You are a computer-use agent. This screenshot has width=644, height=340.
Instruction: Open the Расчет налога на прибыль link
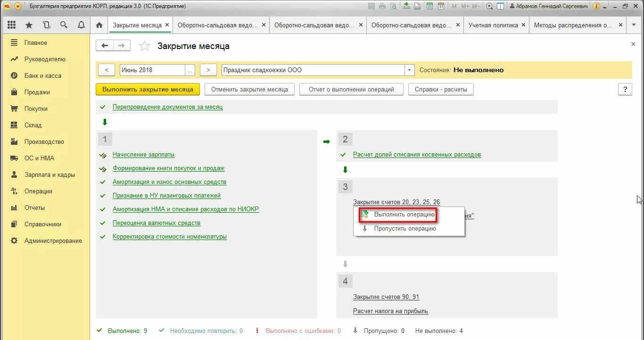coord(390,311)
